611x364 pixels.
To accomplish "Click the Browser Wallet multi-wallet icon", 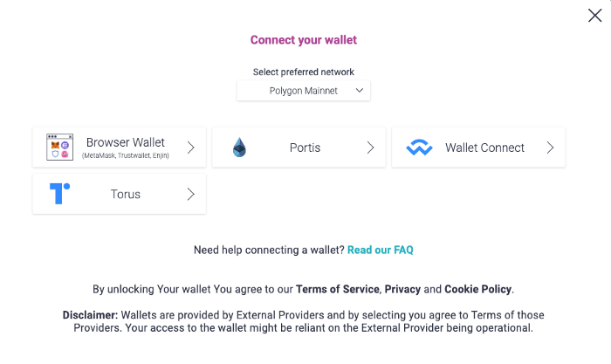I will [x=59, y=147].
